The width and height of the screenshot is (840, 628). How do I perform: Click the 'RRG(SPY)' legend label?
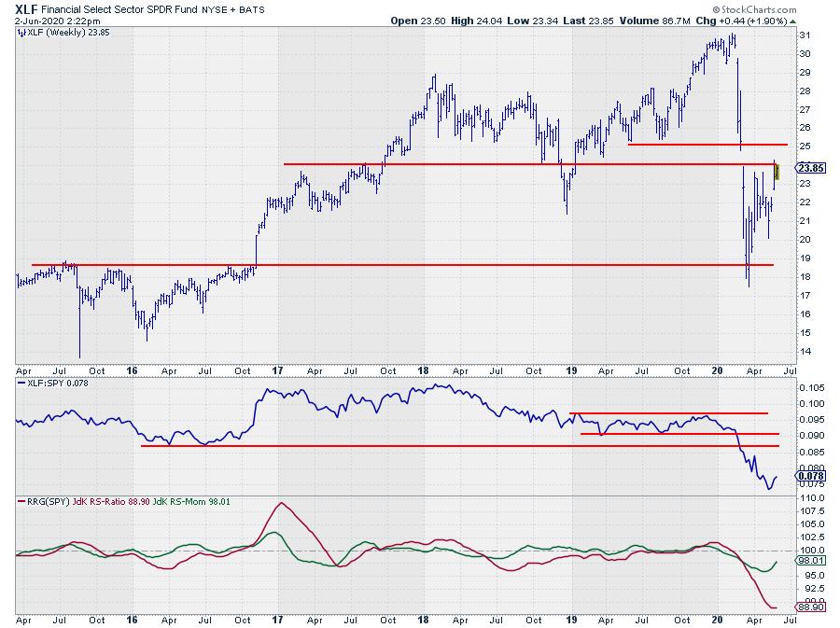[x=49, y=502]
